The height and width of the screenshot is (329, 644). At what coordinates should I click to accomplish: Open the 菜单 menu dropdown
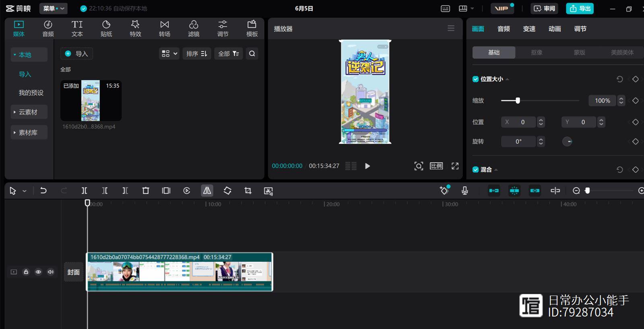[54, 8]
